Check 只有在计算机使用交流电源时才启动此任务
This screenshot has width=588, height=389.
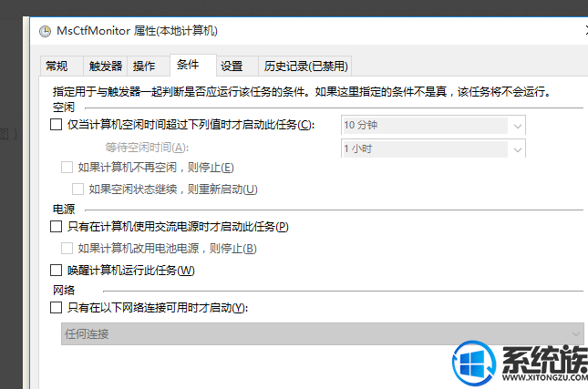(x=57, y=226)
